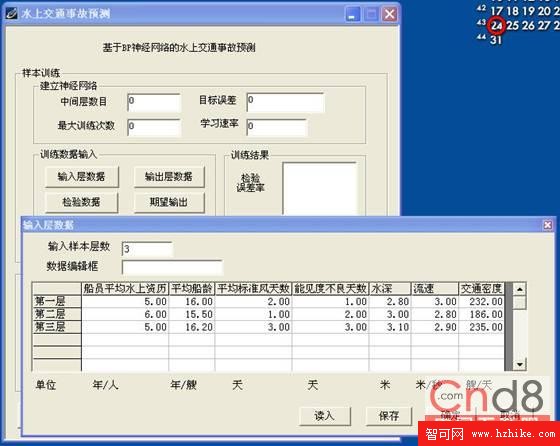Click the 输入样本层数 field
Image resolution: width=560 pixels, height=446 pixels.
(x=147, y=249)
